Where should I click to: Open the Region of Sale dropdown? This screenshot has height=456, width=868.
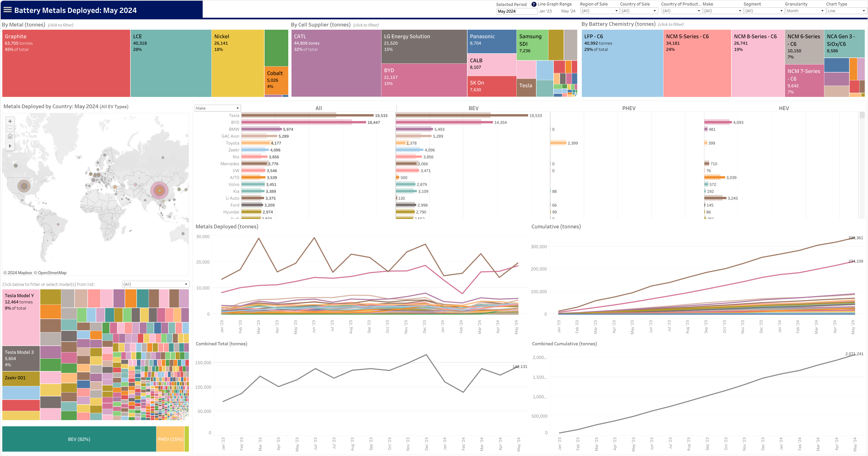coord(600,11)
